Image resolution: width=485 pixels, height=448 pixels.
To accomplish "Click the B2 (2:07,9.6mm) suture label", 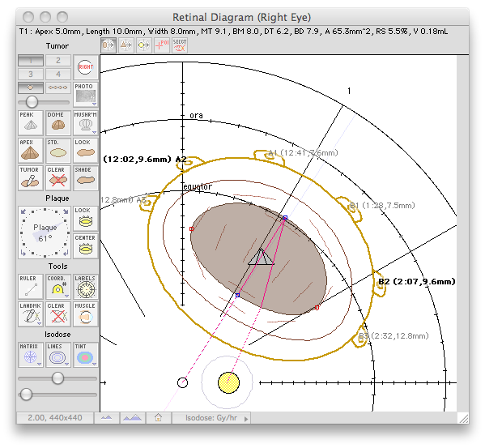I will click(417, 282).
